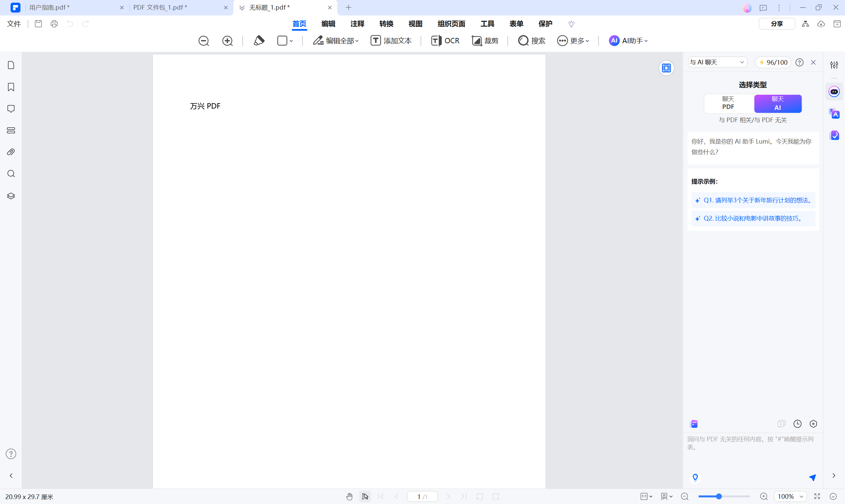Open the 100% zoom level dropdown
The height and width of the screenshot is (504, 845).
tap(790, 496)
